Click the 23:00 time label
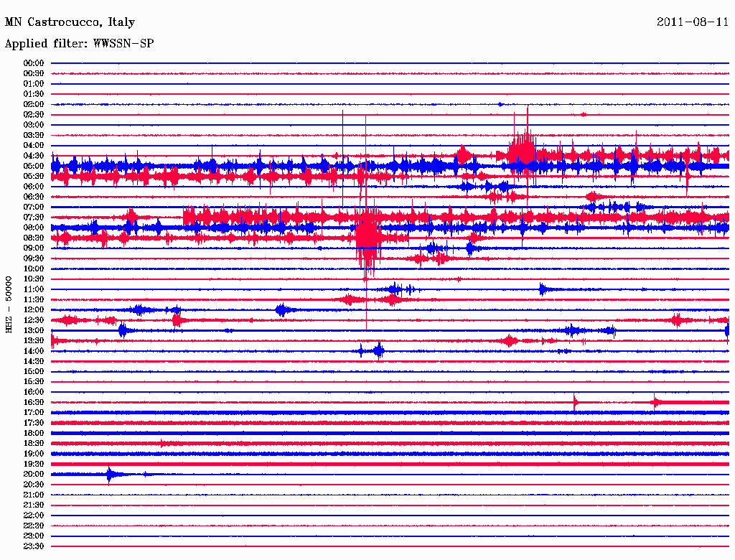The image size is (735, 560). coord(34,536)
